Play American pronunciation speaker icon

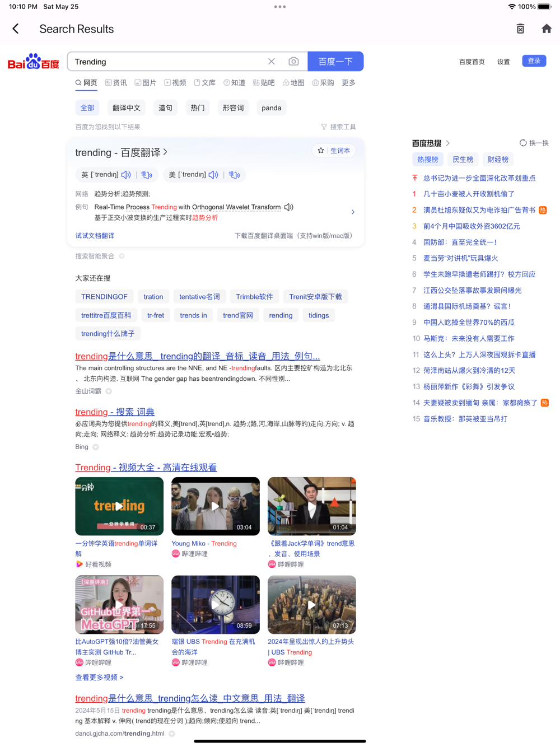point(213,175)
